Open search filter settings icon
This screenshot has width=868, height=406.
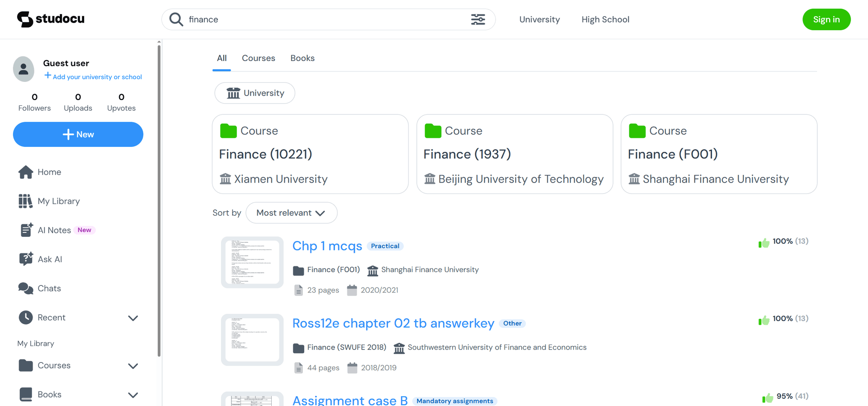(478, 19)
